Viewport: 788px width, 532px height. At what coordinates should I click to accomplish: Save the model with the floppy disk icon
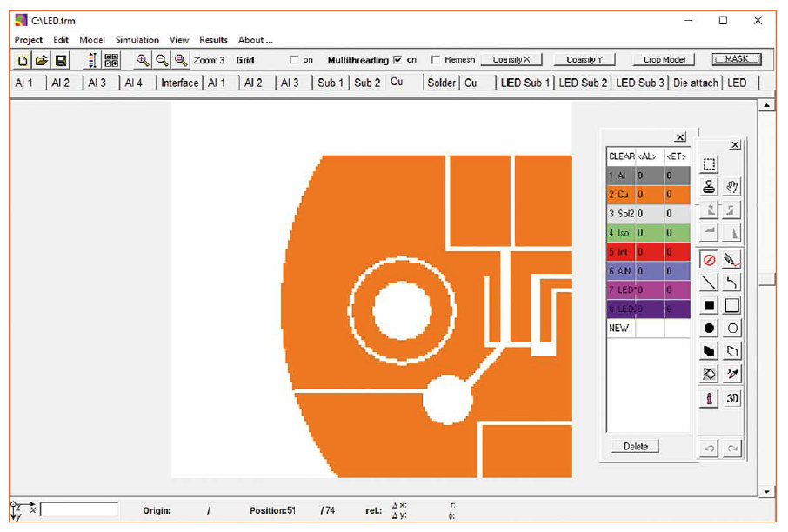tap(61, 60)
